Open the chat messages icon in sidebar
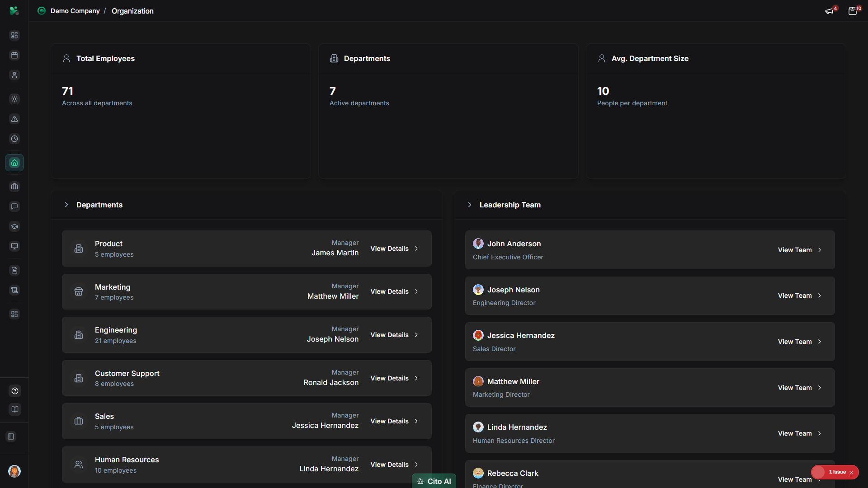The image size is (868, 488). 14,206
